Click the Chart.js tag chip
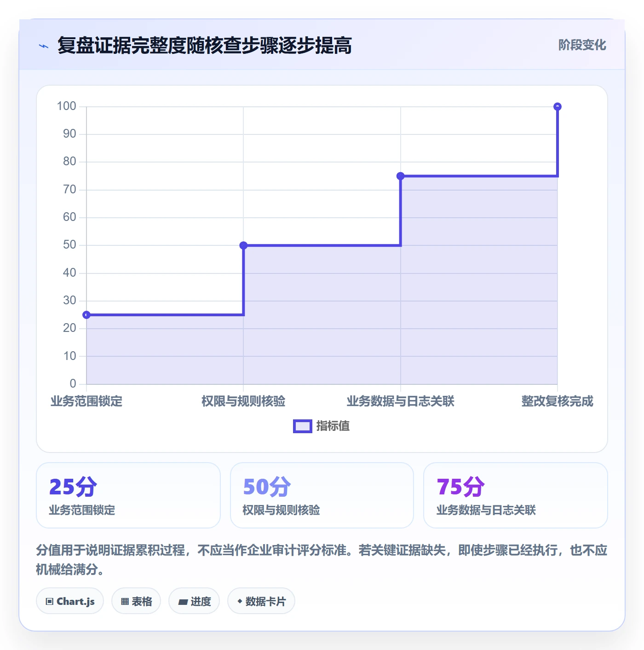 (x=70, y=601)
